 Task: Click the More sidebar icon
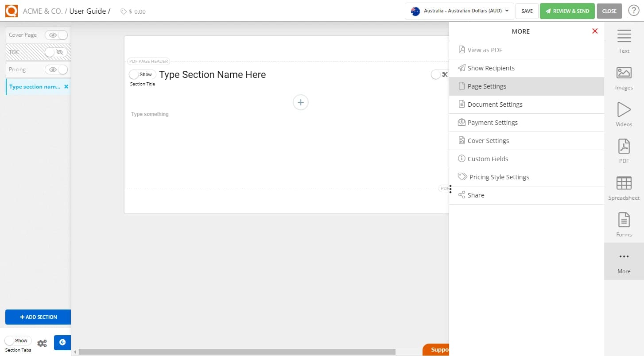click(624, 261)
